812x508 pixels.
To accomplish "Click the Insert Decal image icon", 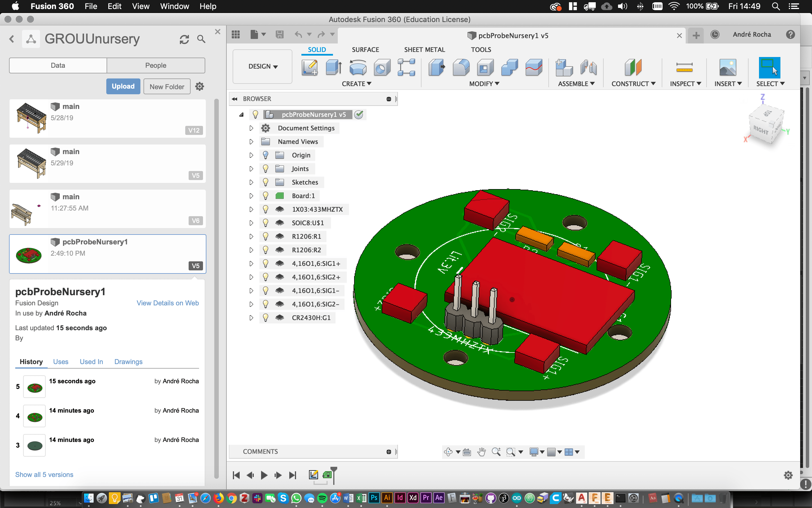I will point(728,67).
